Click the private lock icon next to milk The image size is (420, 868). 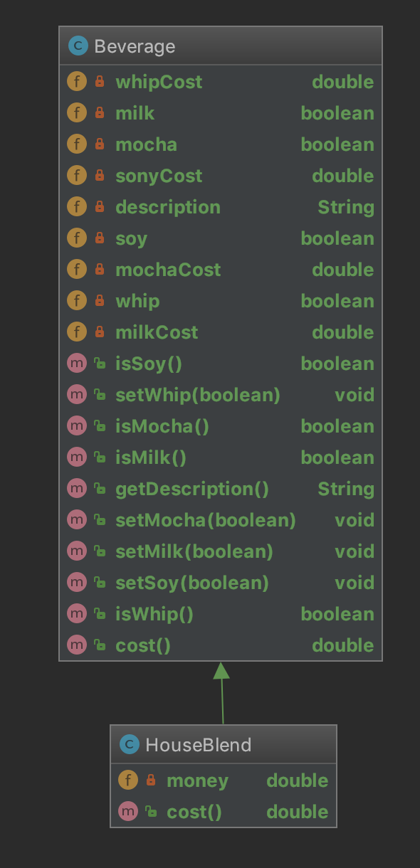click(100, 113)
